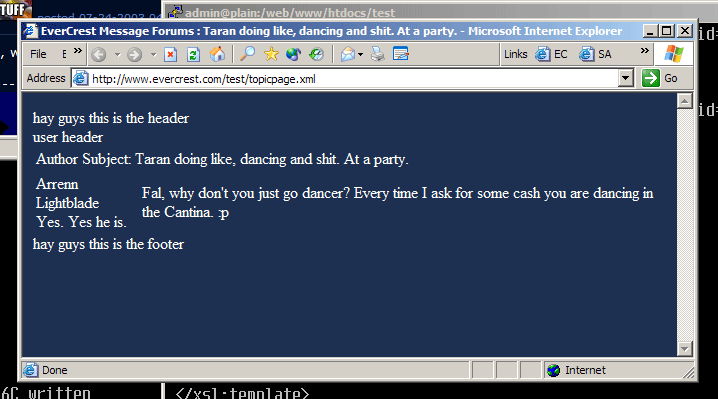Open the Media globe icon
The width and height of the screenshot is (718, 399).
click(x=293, y=54)
